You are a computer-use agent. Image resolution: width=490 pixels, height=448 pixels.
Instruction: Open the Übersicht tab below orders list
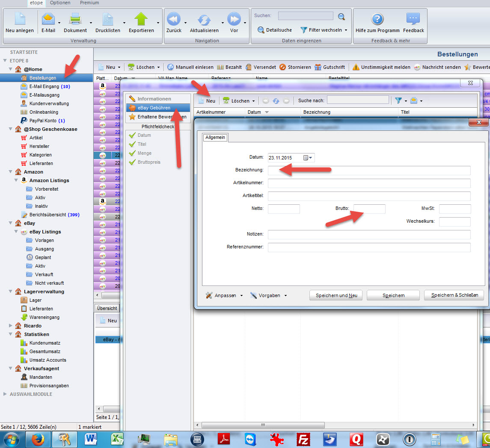tap(107, 308)
